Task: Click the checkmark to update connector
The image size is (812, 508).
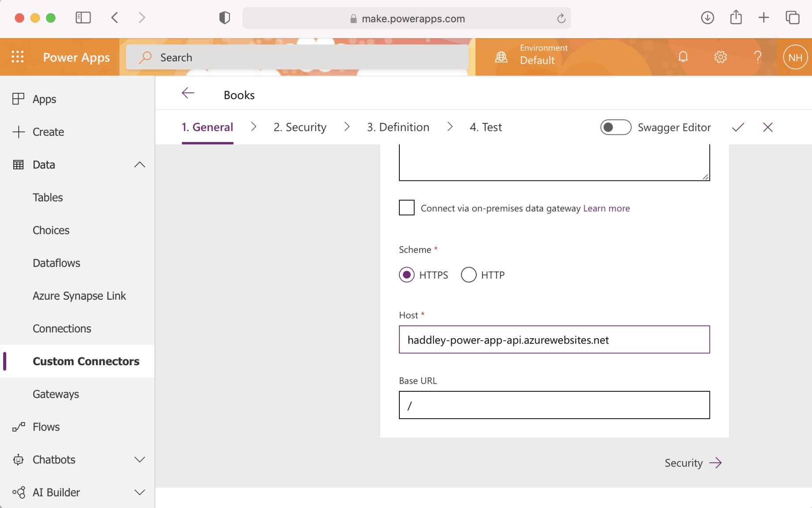Action: tap(738, 127)
